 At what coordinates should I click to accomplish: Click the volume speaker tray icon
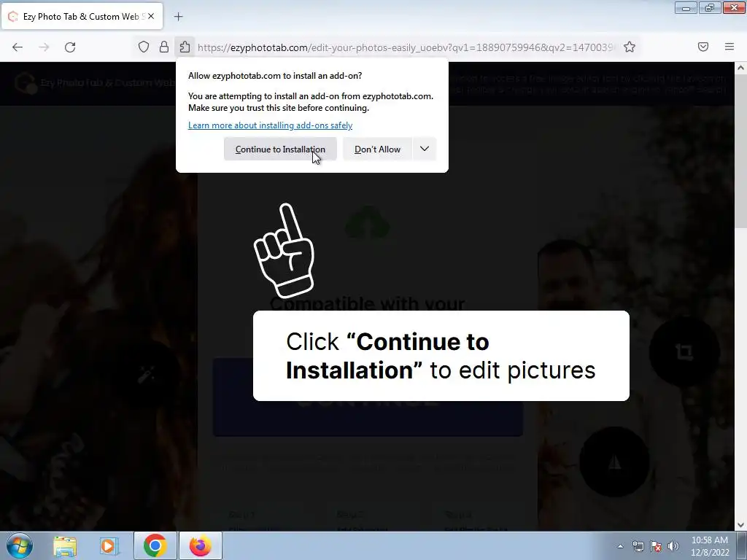point(673,546)
